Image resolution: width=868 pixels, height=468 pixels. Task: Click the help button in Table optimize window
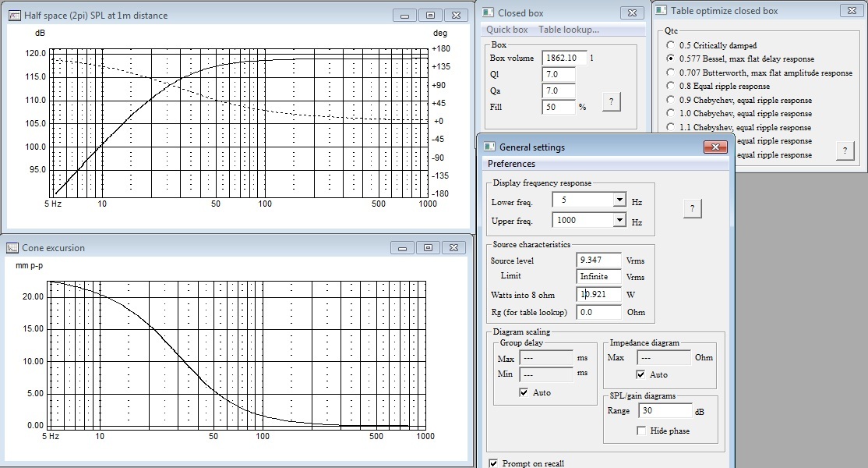coord(845,151)
